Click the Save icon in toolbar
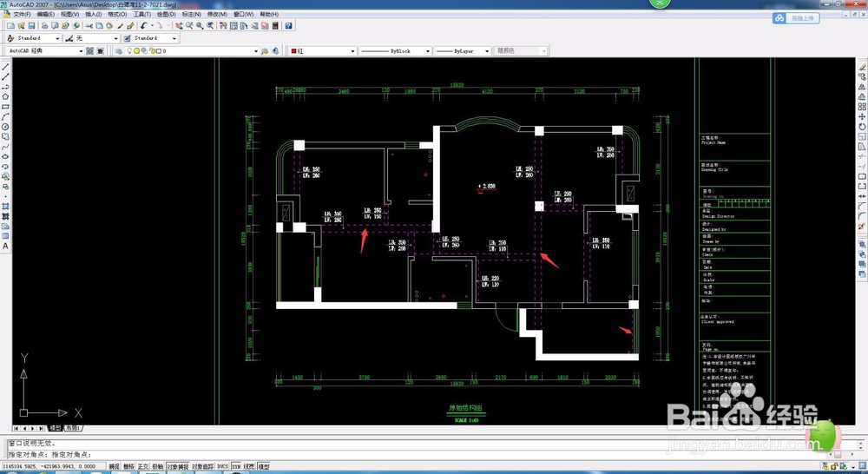The height and width of the screenshot is (474, 868). (31, 25)
